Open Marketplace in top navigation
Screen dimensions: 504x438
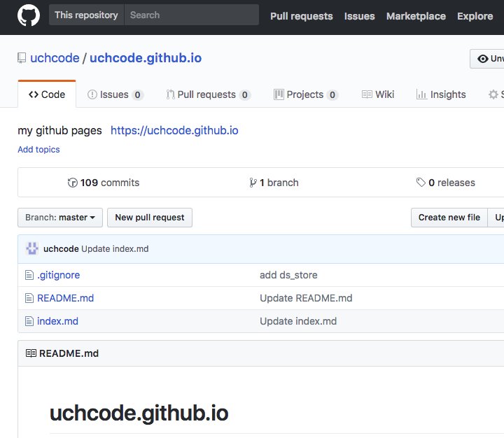point(416,16)
